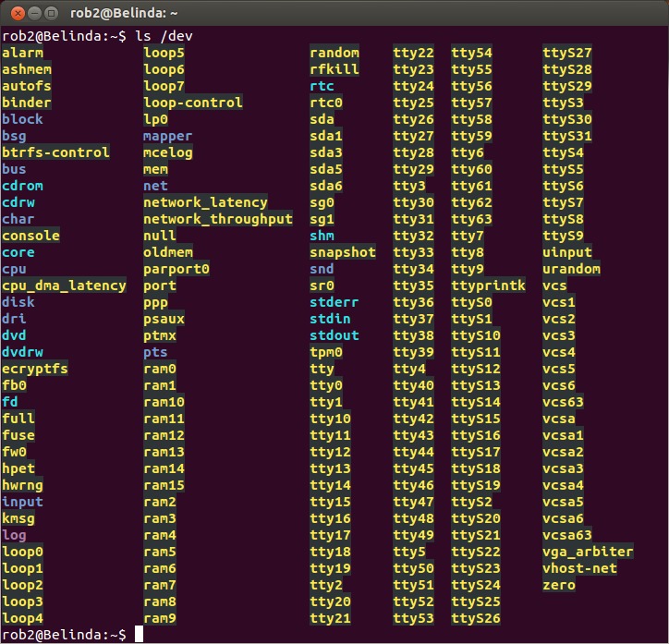This screenshot has width=669, height=644.
Task: Click the entry 'sg0'
Action: click(322, 202)
